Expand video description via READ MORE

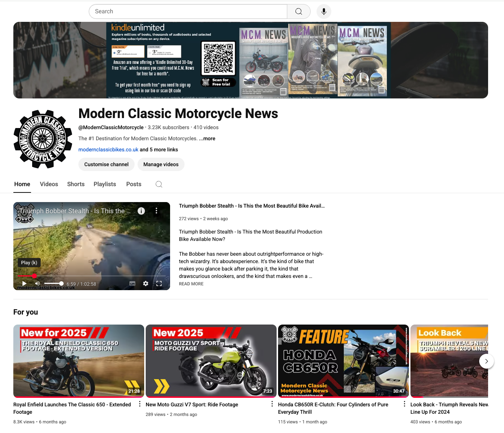[x=191, y=284]
